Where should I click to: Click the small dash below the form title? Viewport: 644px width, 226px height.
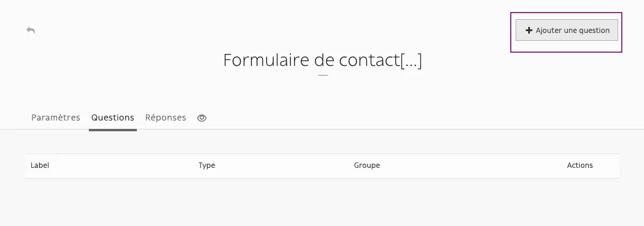coord(323,75)
